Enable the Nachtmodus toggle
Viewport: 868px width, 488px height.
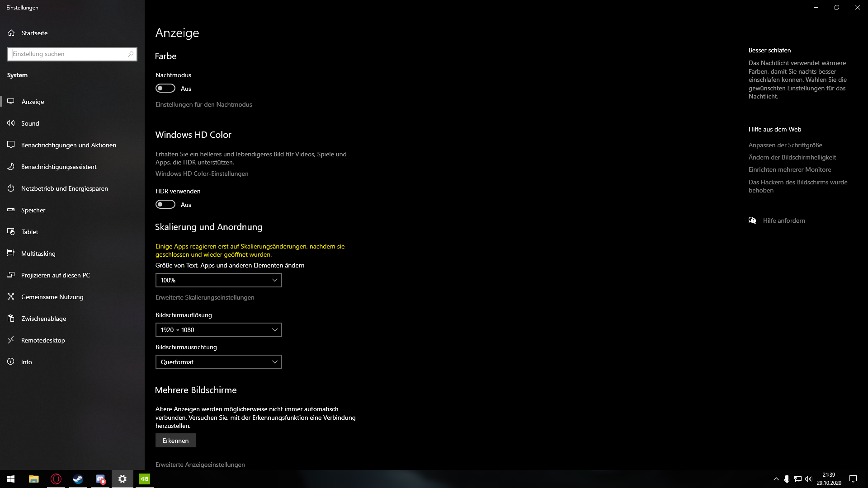tap(165, 88)
